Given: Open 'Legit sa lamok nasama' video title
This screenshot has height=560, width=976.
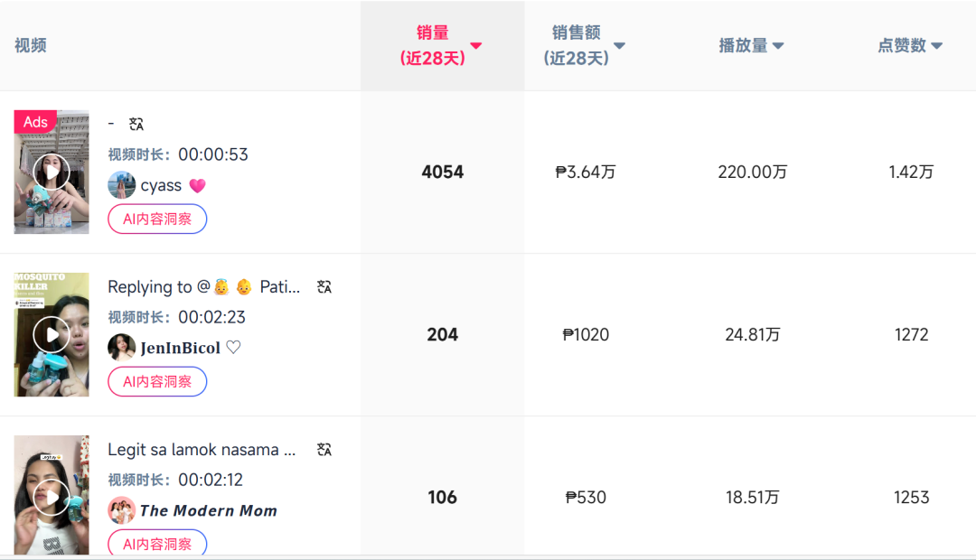Looking at the screenshot, I should point(202,450).
